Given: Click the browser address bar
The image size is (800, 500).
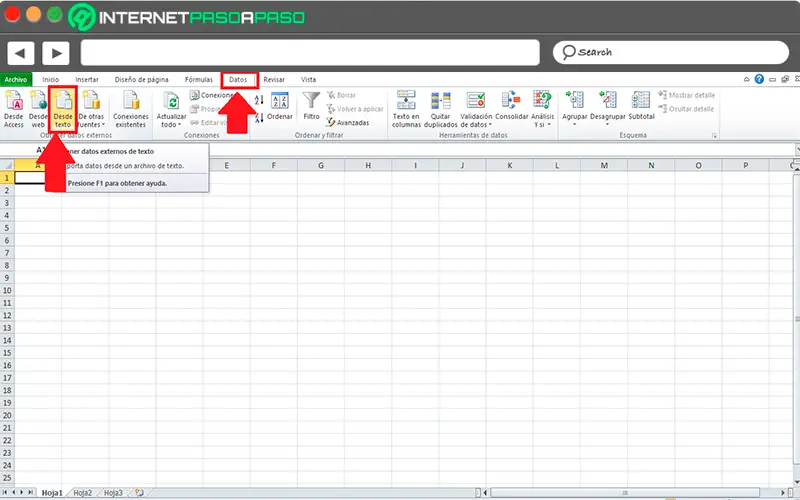Looking at the screenshot, I should 310,53.
